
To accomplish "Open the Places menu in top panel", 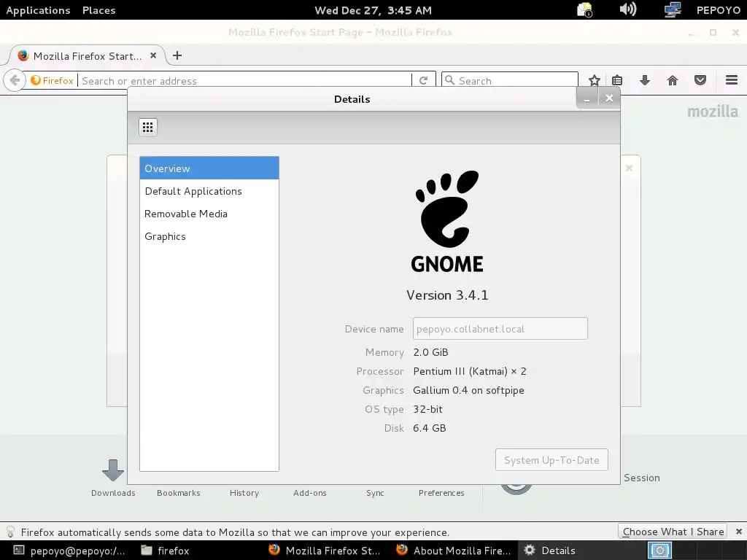I will pos(98,10).
